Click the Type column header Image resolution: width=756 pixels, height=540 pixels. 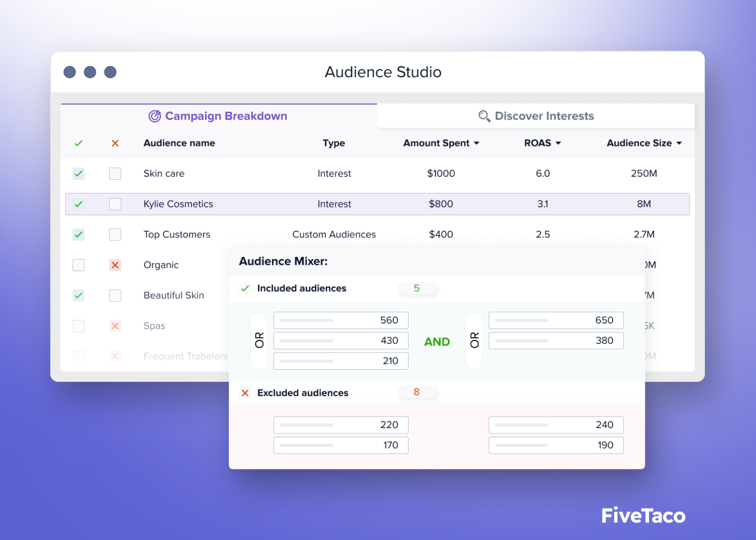334,143
